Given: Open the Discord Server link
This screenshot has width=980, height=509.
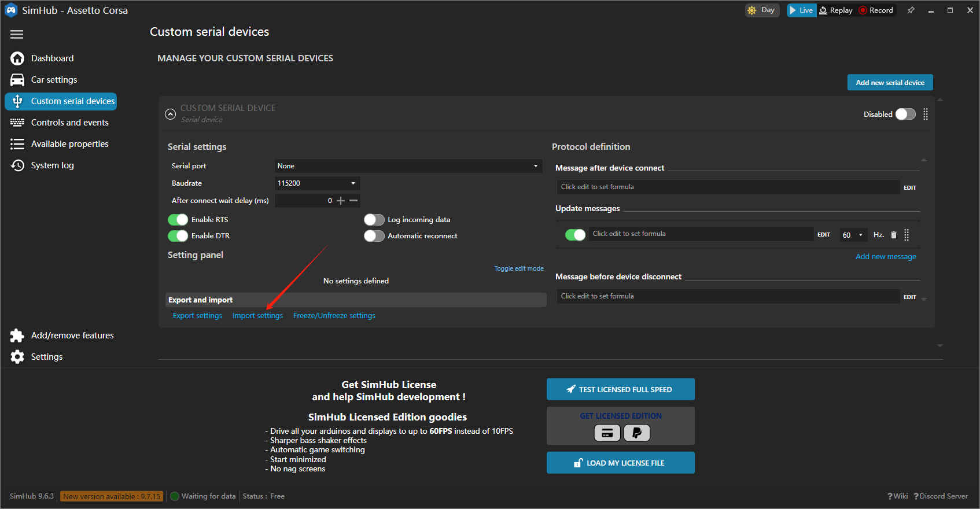Looking at the screenshot, I should point(941,496).
